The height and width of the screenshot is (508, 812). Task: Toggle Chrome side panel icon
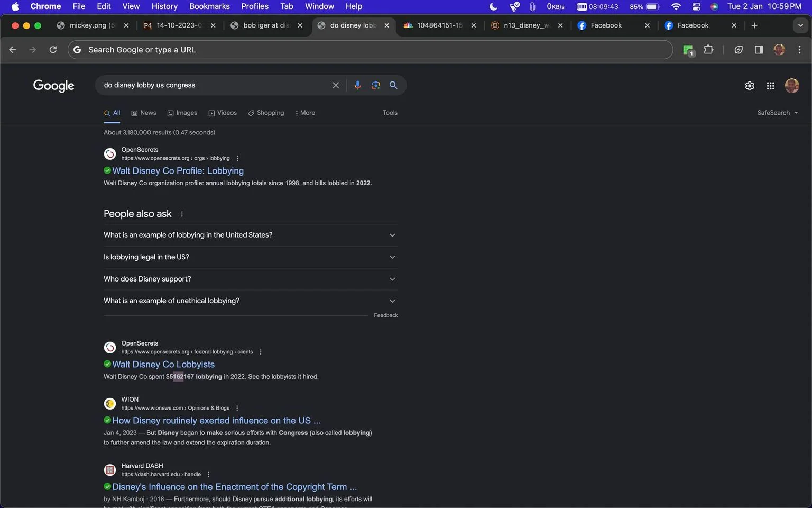click(759, 50)
